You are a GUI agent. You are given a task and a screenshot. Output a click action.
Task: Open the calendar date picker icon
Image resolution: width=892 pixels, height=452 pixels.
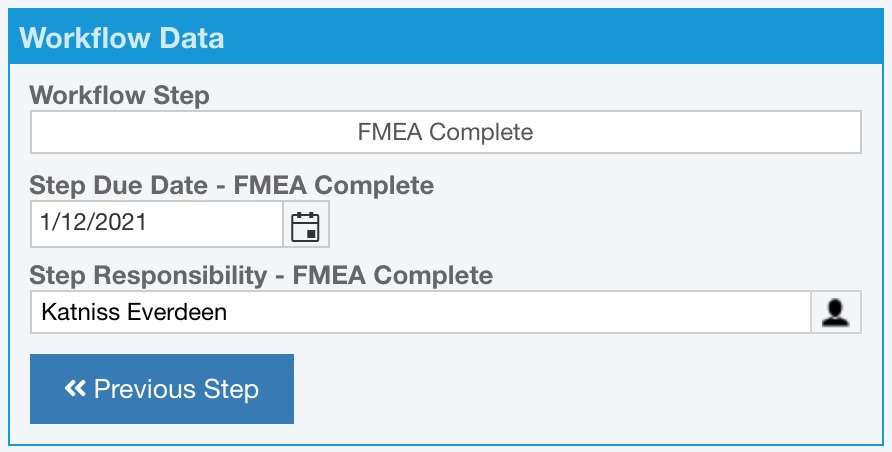point(305,224)
